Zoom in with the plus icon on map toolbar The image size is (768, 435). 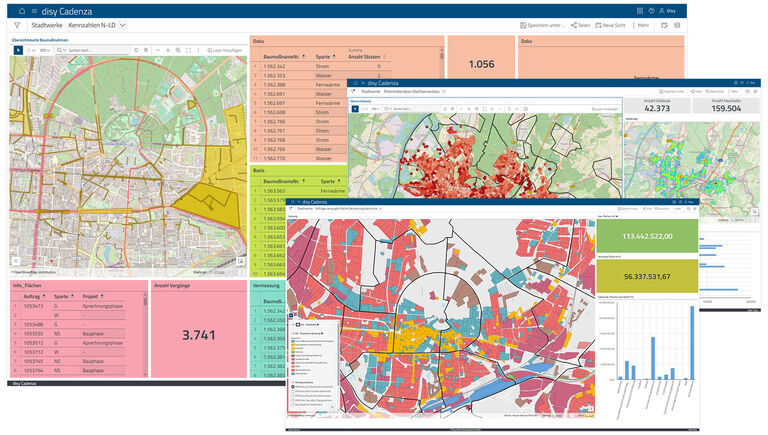(x=168, y=50)
